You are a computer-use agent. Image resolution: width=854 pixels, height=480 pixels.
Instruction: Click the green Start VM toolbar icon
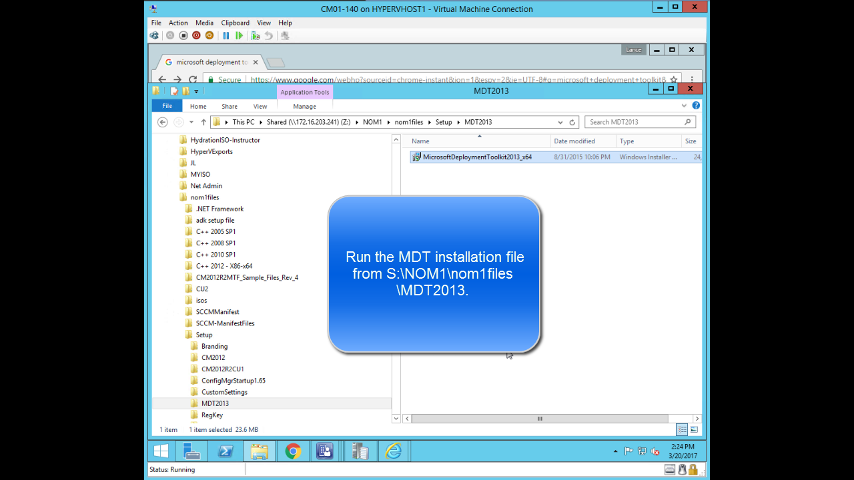pyautogui.click(x=237, y=35)
